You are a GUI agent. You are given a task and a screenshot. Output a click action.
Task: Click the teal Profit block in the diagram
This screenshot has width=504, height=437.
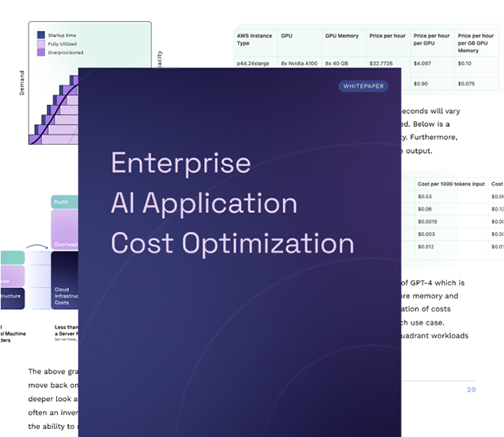[63, 201]
